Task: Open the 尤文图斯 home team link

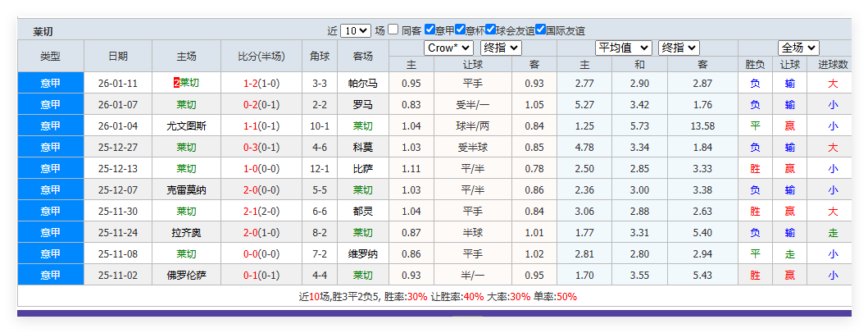Action: [x=186, y=125]
